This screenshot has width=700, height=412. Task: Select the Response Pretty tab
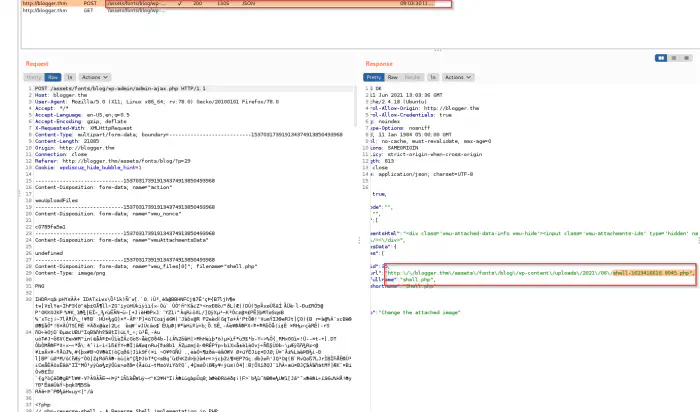[x=375, y=77]
